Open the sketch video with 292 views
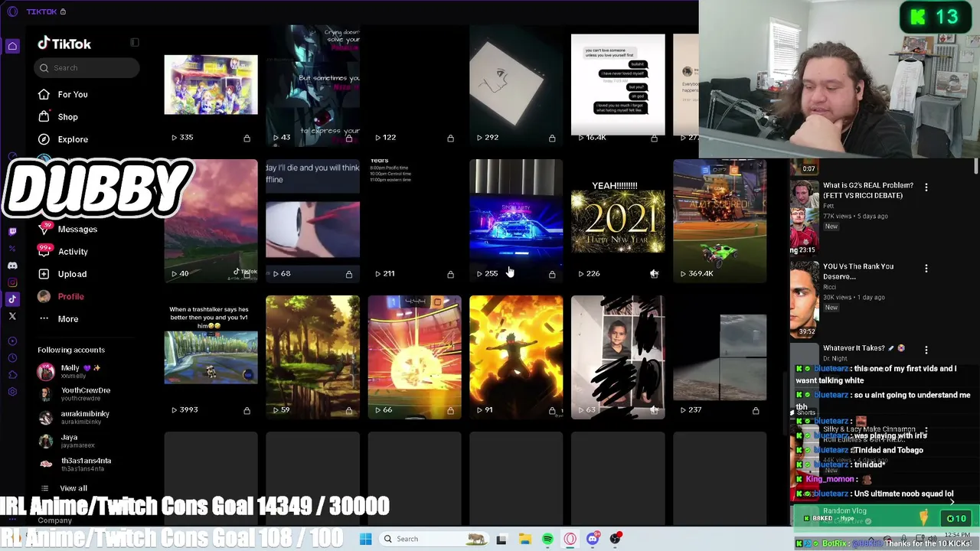The image size is (980, 551). (x=516, y=86)
